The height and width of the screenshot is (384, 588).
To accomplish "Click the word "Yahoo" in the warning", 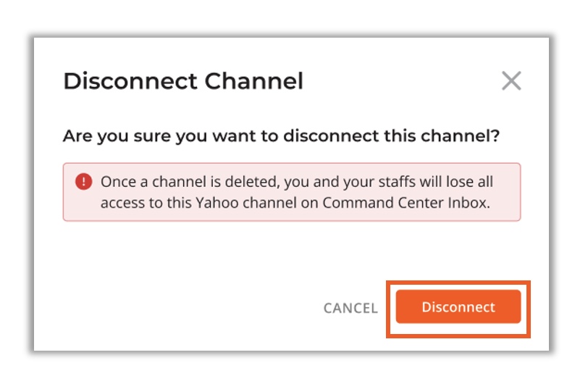I will (217, 203).
